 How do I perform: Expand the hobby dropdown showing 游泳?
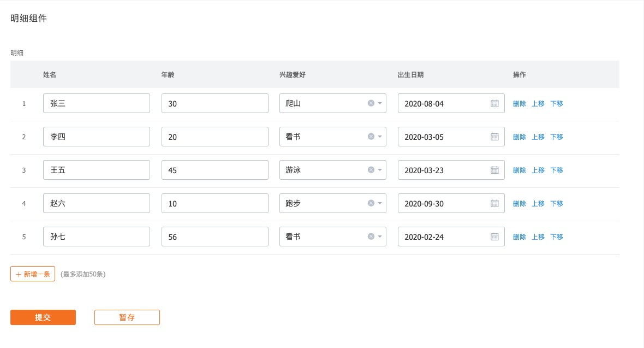coord(380,170)
